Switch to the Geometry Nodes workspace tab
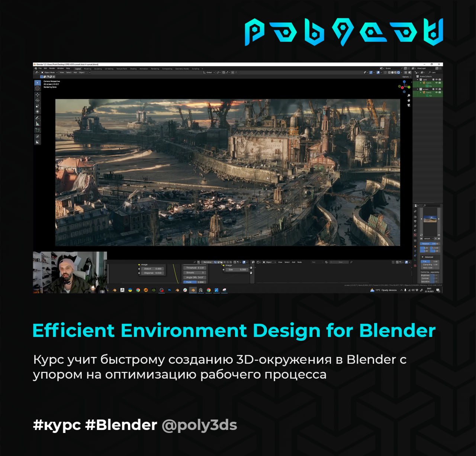The image size is (476, 456). (182, 69)
